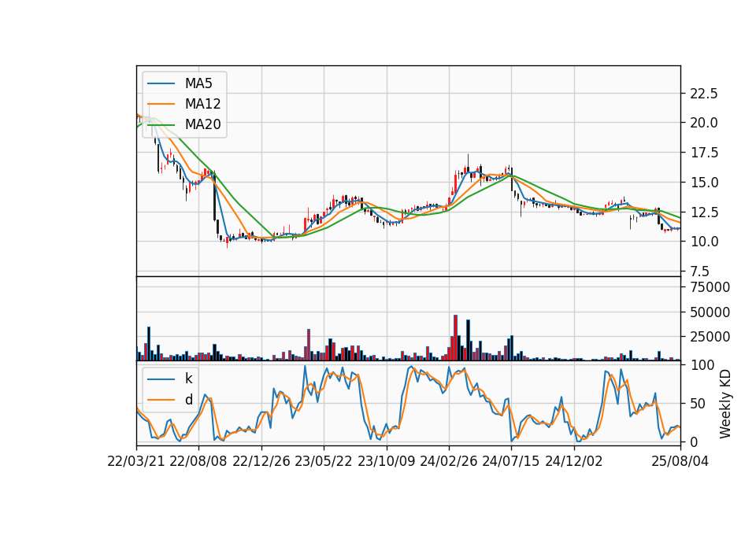Click the 10.0 price axis label
This screenshot has height=543, width=756.
click(704, 242)
